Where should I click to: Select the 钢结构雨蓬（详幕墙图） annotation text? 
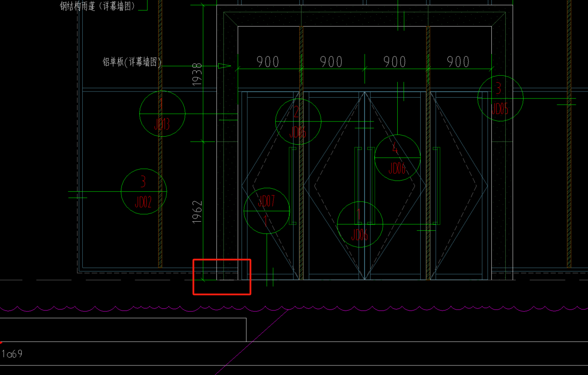(98, 6)
